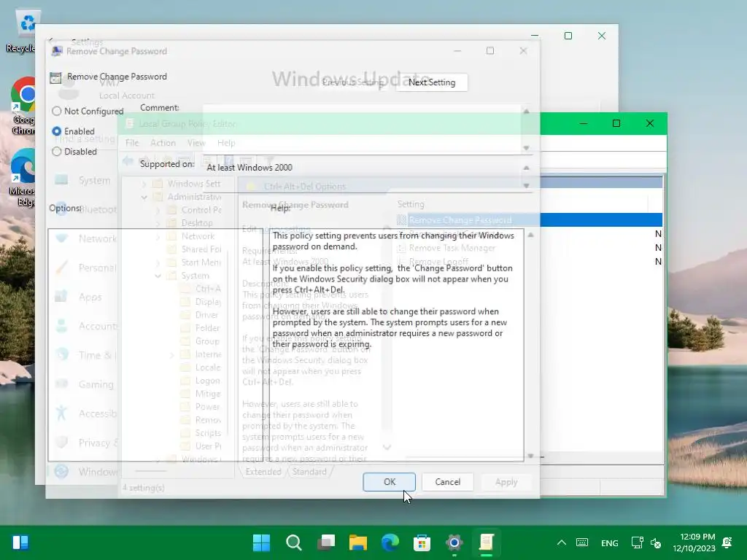Select Desktop folder in policy tree
Image resolution: width=747 pixels, height=560 pixels.
click(x=197, y=223)
